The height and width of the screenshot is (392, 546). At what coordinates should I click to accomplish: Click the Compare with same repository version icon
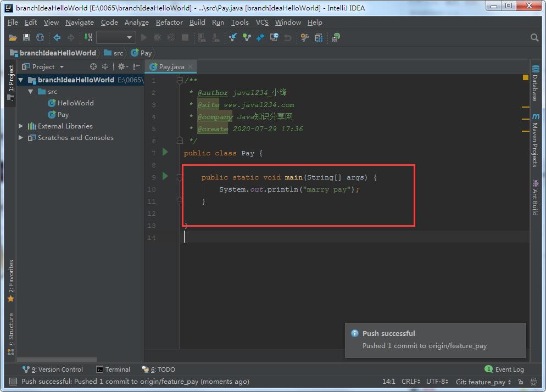tap(260, 37)
